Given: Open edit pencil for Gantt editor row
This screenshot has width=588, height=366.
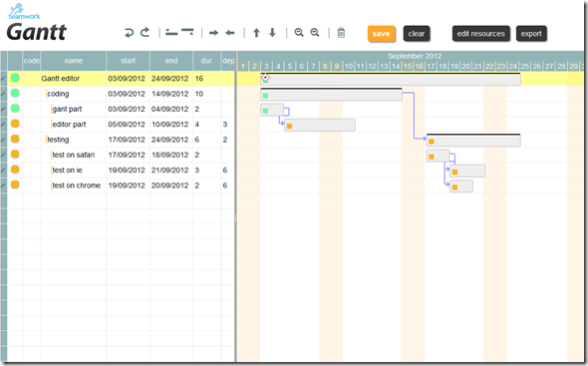Looking at the screenshot, I should click(x=4, y=79).
